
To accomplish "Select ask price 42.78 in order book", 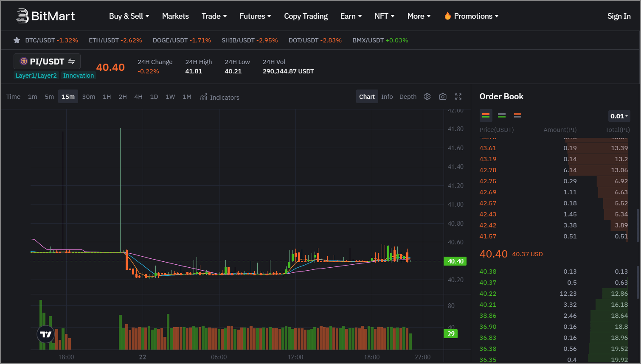I will (488, 170).
